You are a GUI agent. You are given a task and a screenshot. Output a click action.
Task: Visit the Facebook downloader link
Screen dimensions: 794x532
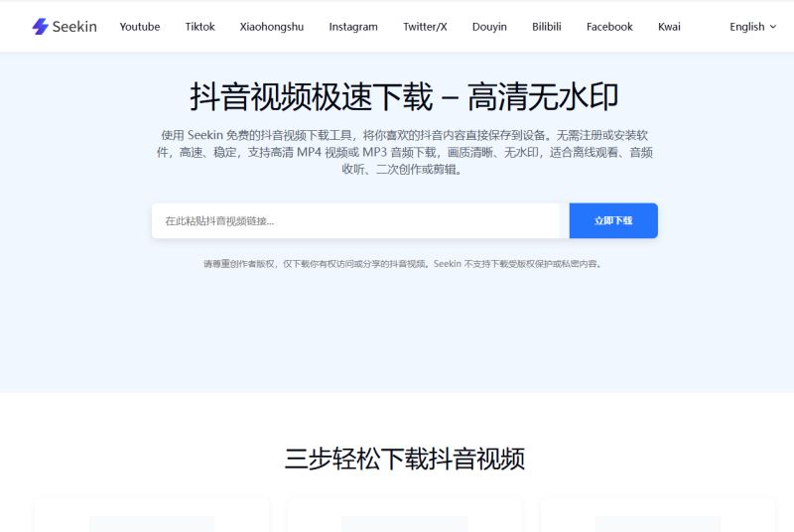pyautogui.click(x=609, y=27)
